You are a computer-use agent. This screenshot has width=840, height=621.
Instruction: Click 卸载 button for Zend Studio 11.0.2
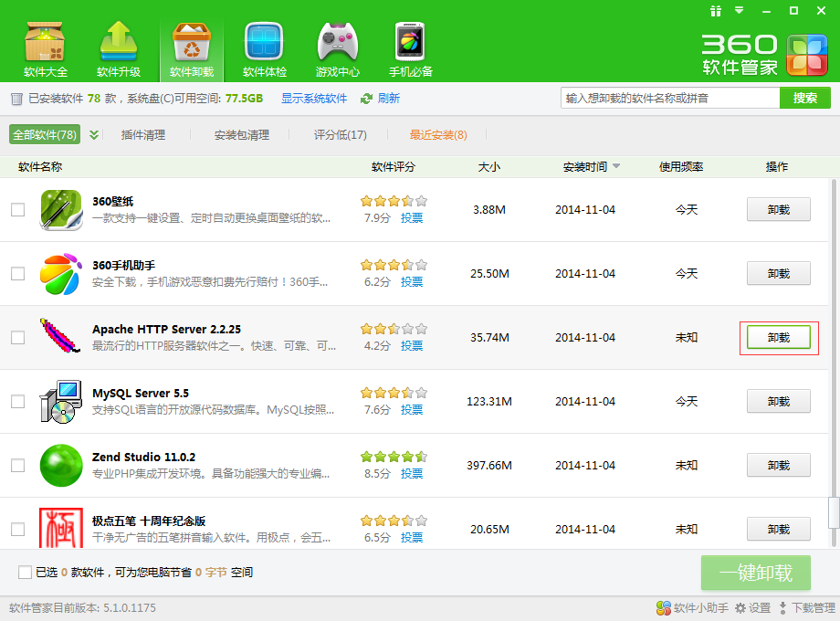pyautogui.click(x=778, y=465)
